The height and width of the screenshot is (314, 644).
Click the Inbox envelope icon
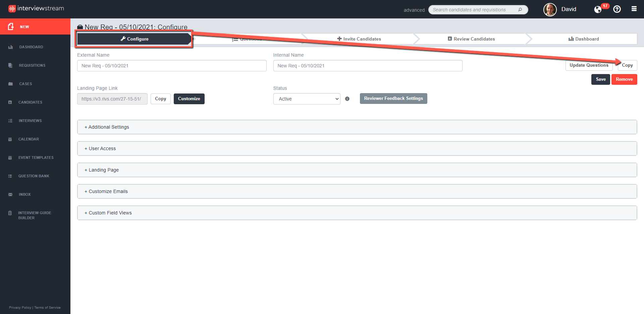point(10,194)
